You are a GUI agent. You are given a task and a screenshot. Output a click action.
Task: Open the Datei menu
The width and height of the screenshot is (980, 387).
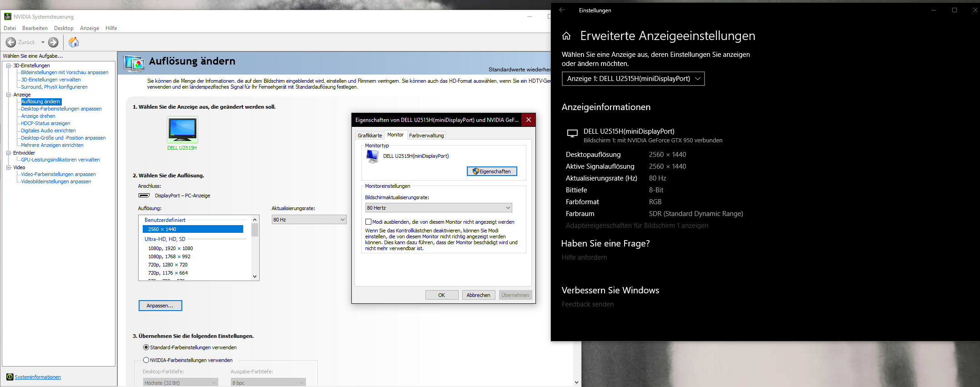tap(10, 28)
